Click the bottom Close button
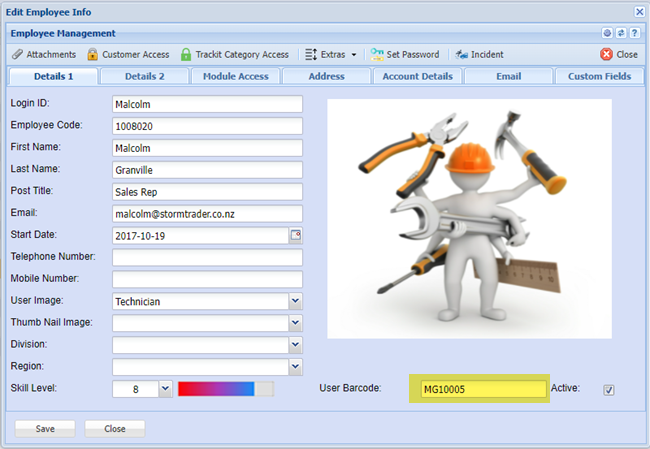 114,428
